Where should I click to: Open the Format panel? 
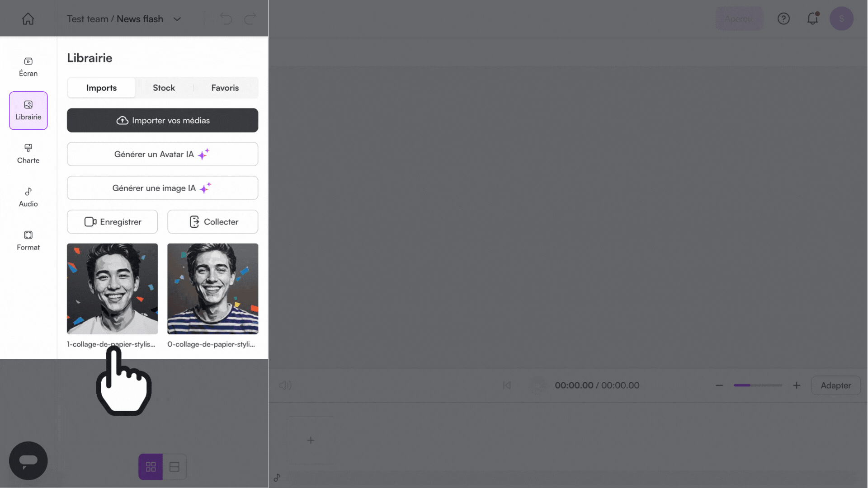pyautogui.click(x=28, y=239)
